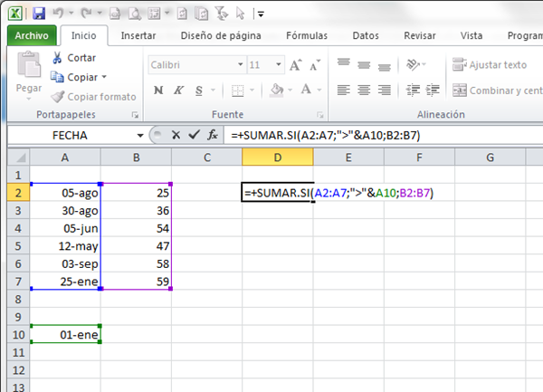This screenshot has height=392, width=543.
Task: Open Insert Function with the fx icon
Action: (212, 134)
